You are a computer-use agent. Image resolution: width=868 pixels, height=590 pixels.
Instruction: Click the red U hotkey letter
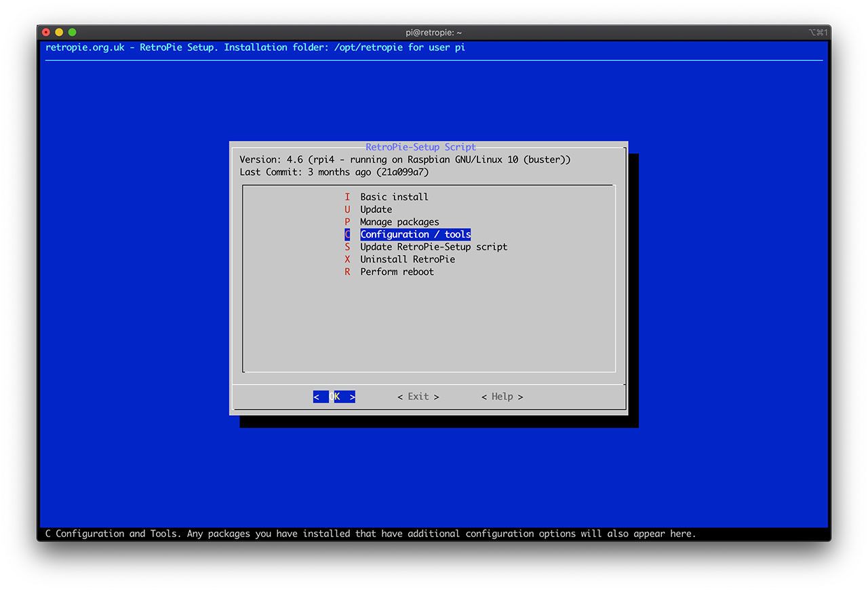347,210
